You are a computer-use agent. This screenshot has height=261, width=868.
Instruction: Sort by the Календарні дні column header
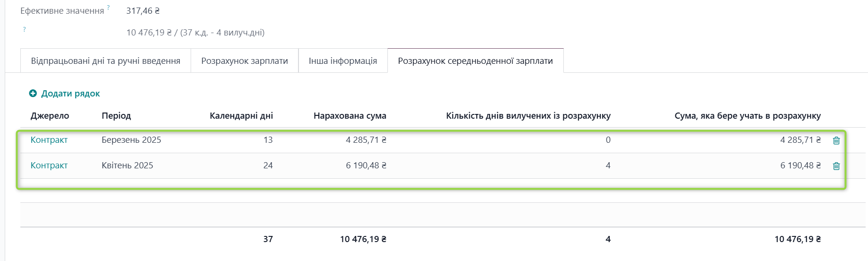[241, 116]
